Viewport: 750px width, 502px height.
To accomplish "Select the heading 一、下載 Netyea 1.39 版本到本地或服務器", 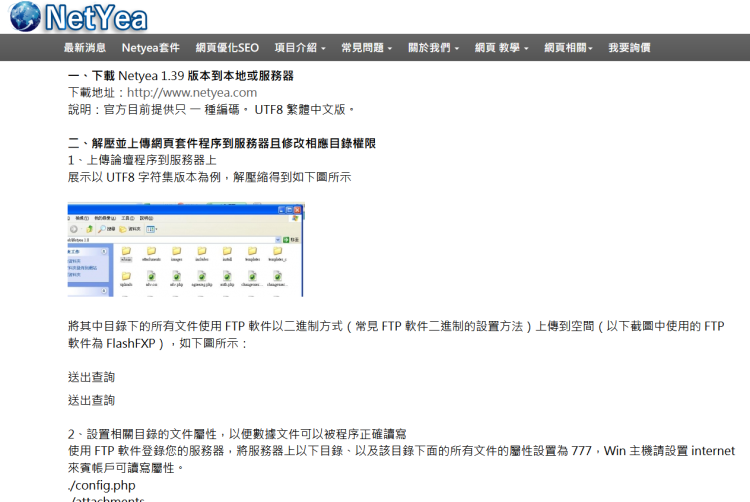I will click(181, 76).
